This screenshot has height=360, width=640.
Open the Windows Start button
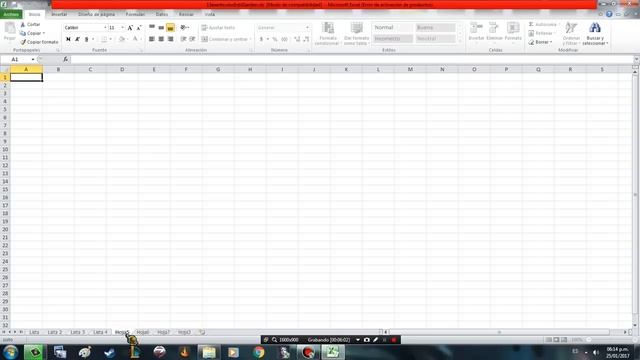[10, 352]
